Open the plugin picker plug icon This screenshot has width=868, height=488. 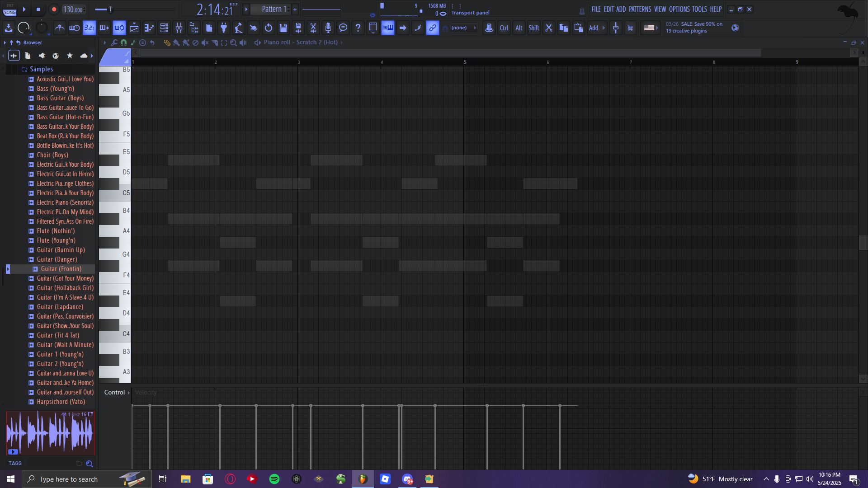[x=224, y=28]
